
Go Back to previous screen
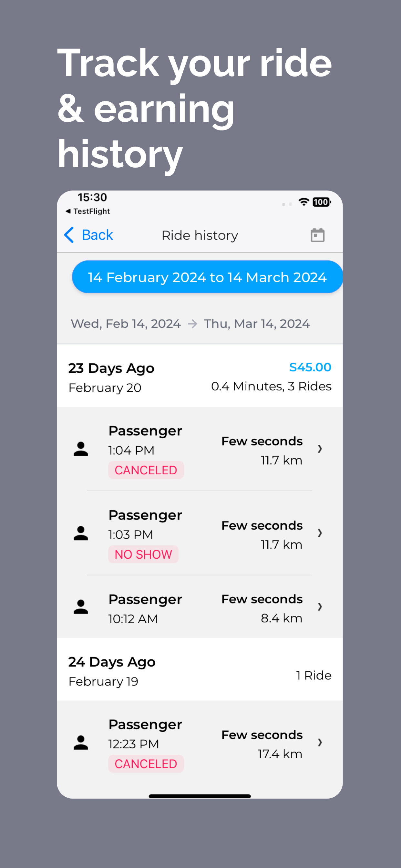[x=88, y=235]
